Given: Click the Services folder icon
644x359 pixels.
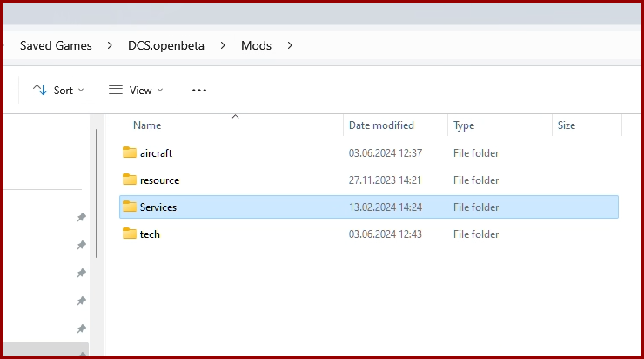Looking at the screenshot, I should tap(130, 207).
